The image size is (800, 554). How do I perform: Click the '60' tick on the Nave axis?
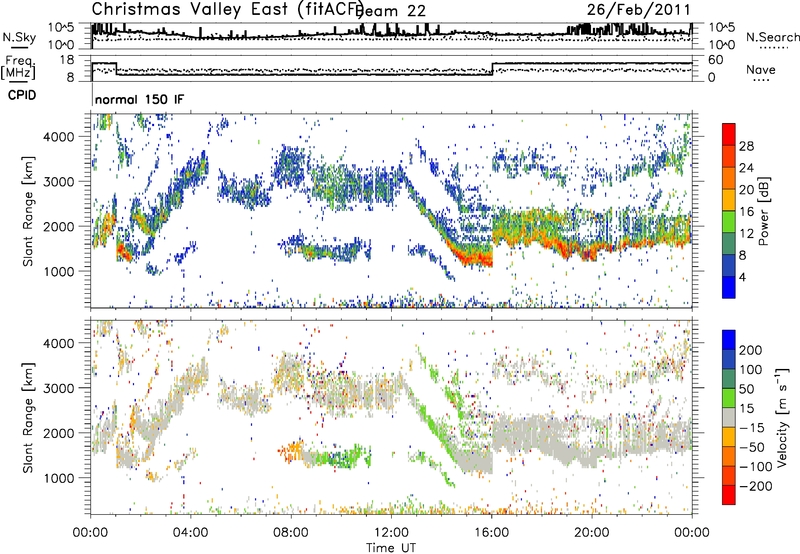[x=715, y=60]
